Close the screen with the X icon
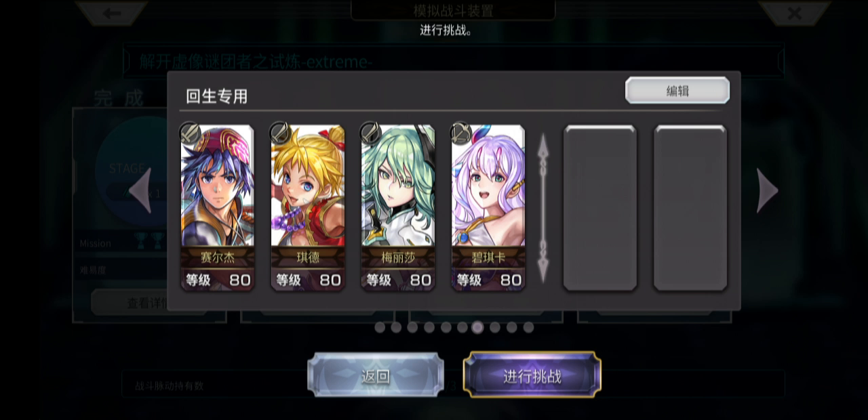 794,13
